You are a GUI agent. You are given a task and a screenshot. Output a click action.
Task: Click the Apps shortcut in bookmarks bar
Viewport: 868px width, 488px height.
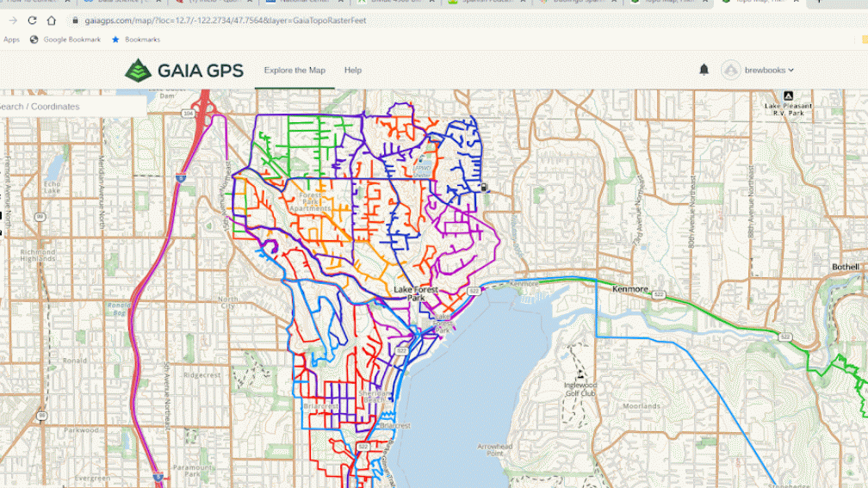click(x=11, y=40)
